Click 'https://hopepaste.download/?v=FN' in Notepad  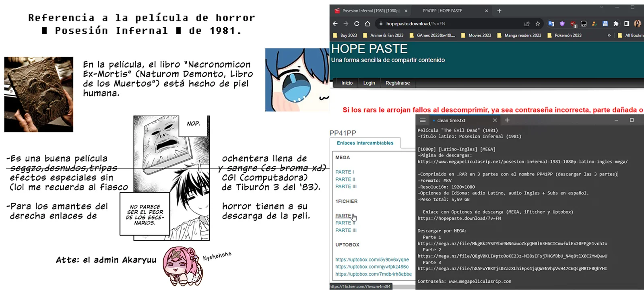(459, 218)
